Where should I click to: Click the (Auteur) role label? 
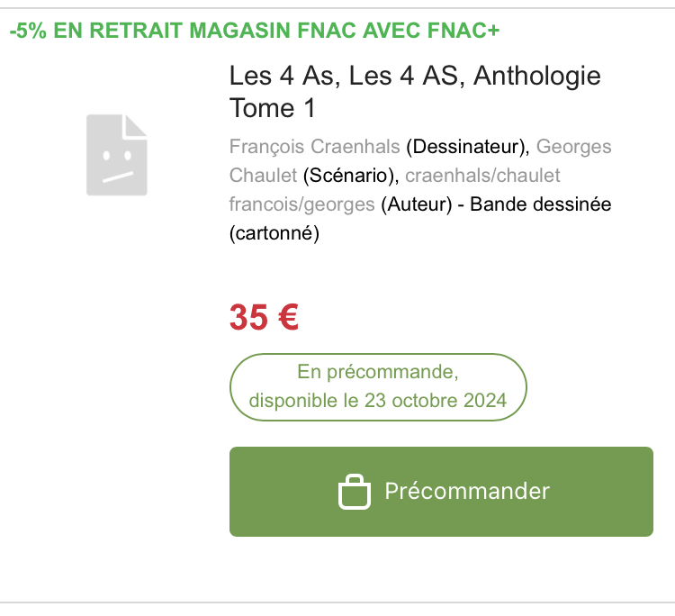click(x=416, y=204)
